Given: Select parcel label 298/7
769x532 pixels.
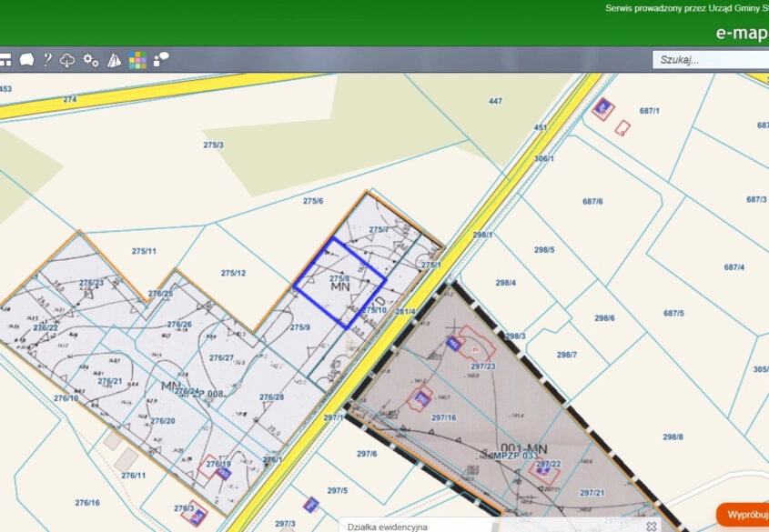Looking at the screenshot, I should [x=567, y=355].
